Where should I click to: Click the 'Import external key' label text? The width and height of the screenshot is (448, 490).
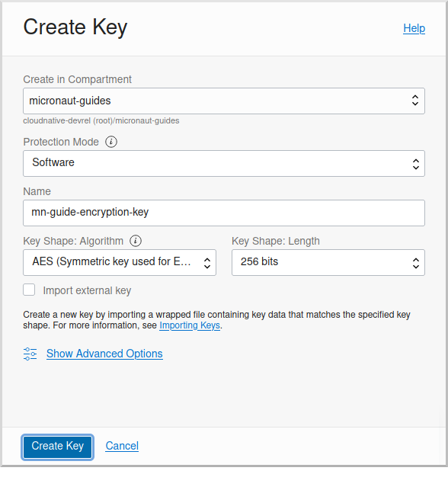click(x=87, y=290)
